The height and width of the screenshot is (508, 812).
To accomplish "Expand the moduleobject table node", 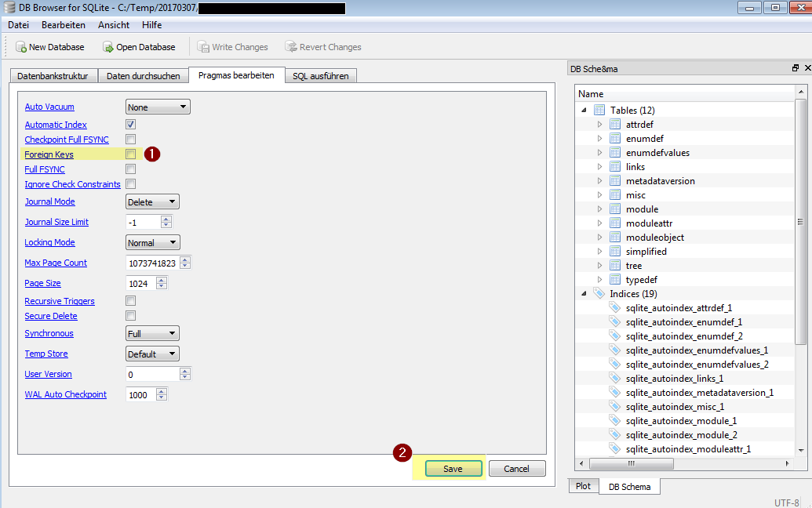I will click(599, 238).
